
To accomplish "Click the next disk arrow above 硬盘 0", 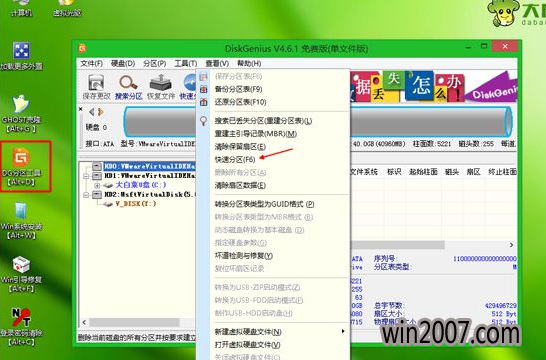I will [101, 112].
